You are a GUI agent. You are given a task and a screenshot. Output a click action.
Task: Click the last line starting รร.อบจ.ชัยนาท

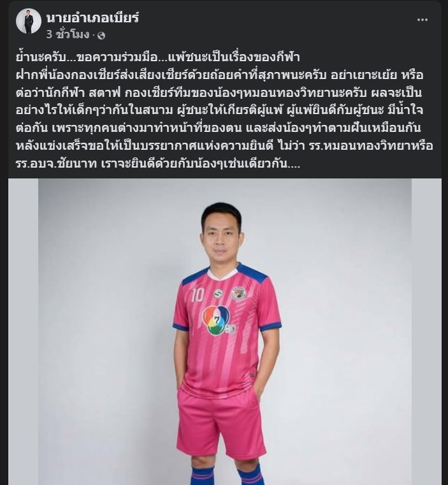pyautogui.click(x=158, y=163)
